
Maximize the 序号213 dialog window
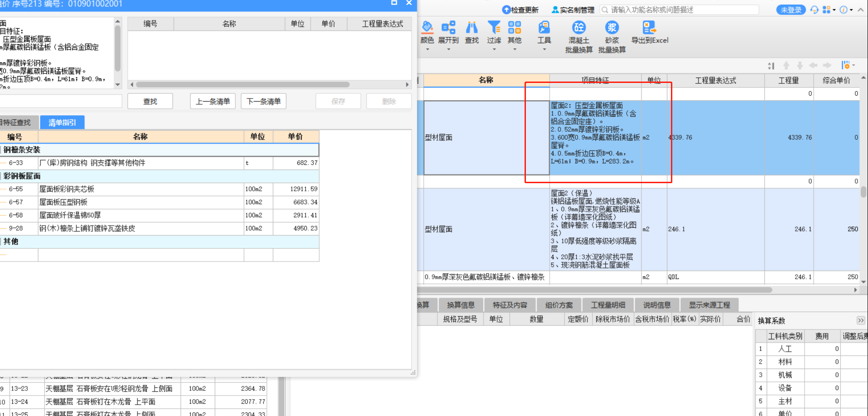[394, 3]
